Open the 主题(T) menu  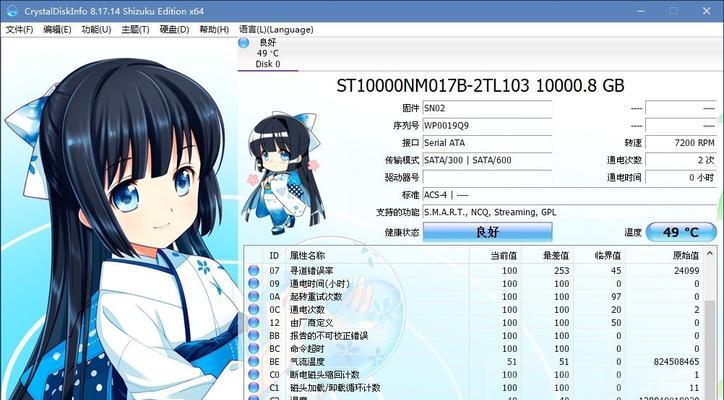coord(135,30)
